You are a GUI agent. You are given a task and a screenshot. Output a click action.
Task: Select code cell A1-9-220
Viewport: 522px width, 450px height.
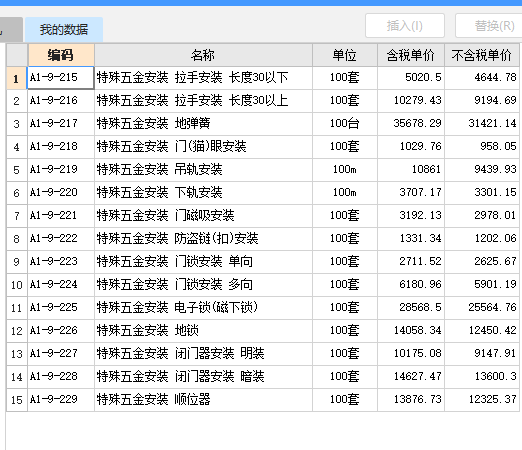tap(61, 193)
